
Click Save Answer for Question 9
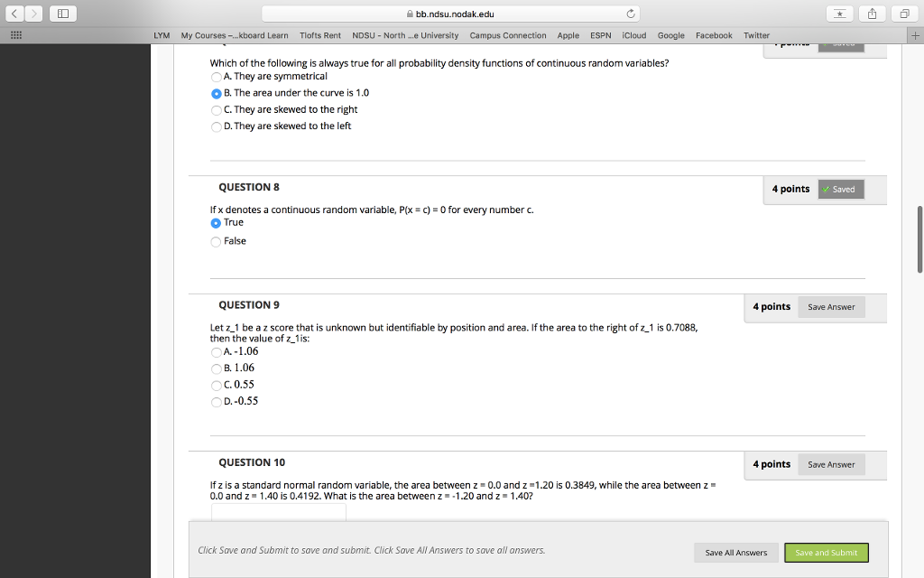click(830, 307)
